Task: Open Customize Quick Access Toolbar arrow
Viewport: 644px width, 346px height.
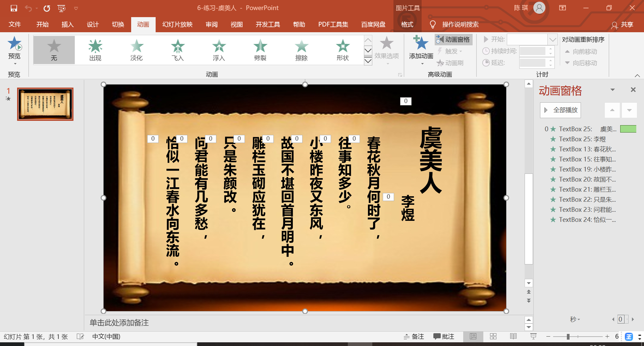Action: coord(76,8)
